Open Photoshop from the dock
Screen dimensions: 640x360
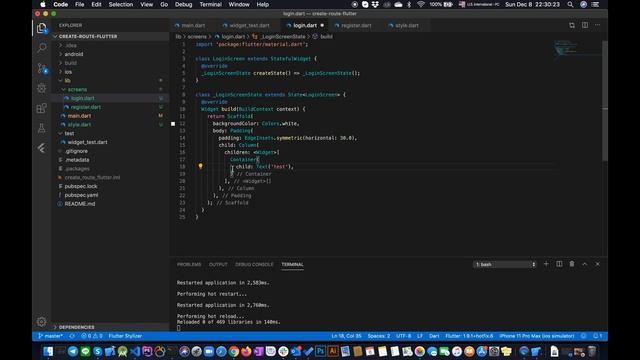pos(320,351)
